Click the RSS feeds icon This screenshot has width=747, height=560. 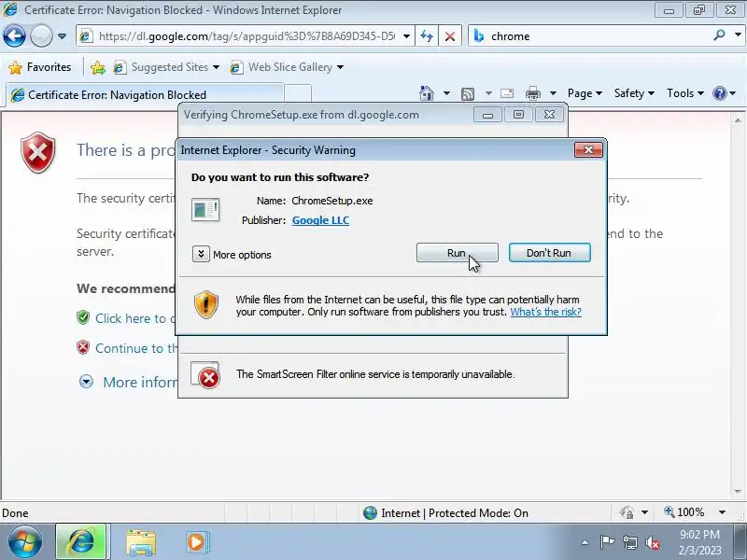click(468, 94)
